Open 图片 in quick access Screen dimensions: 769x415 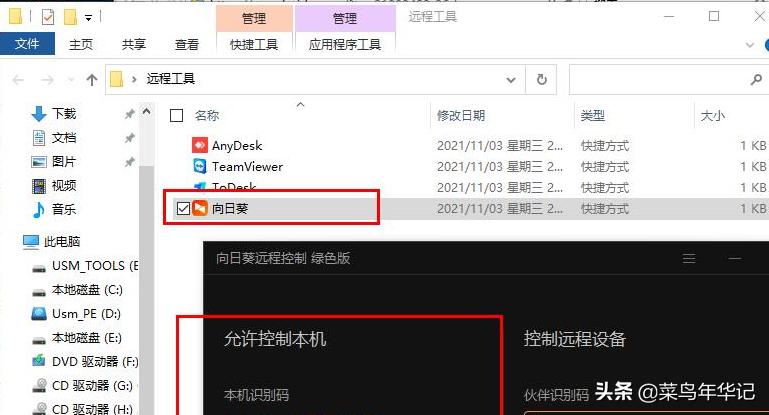click(x=64, y=161)
